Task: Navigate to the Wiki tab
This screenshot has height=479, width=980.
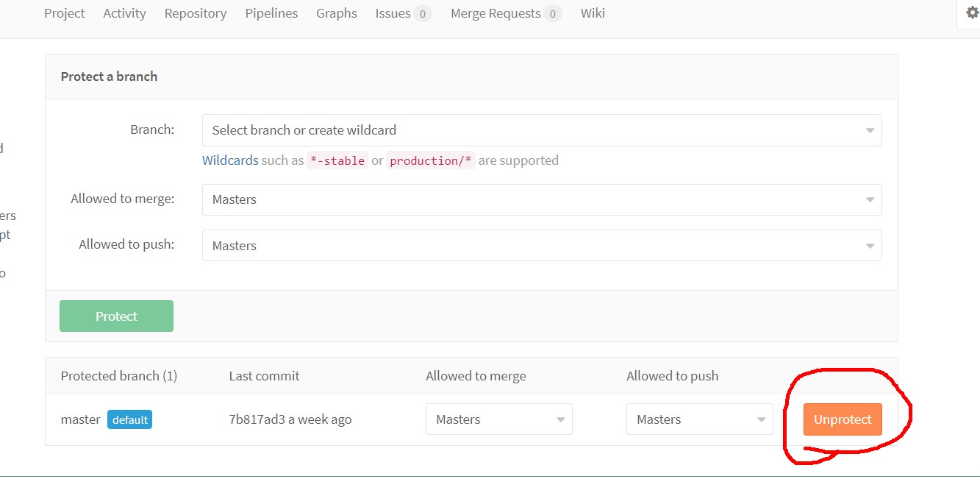Action: click(593, 13)
